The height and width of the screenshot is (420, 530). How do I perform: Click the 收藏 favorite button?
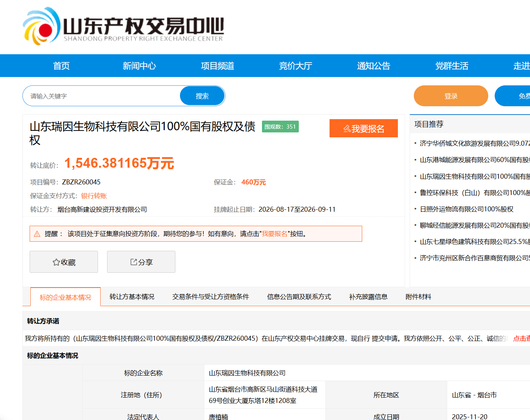point(64,262)
